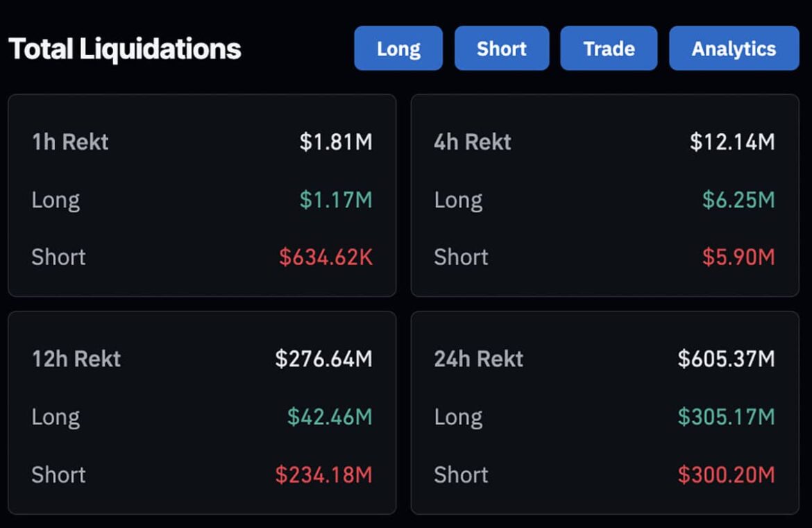Click the red $234.18M short value

click(x=323, y=475)
